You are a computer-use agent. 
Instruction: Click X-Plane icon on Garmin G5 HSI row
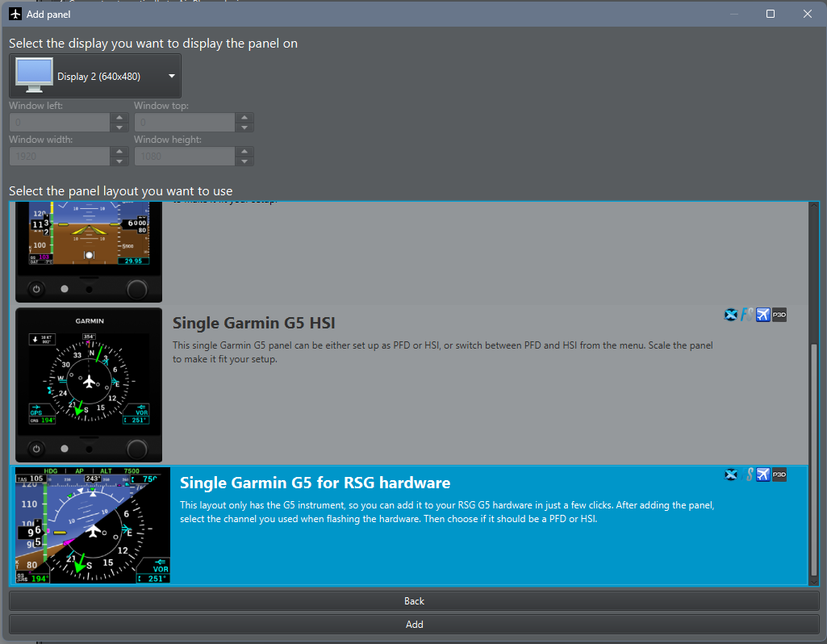point(731,315)
